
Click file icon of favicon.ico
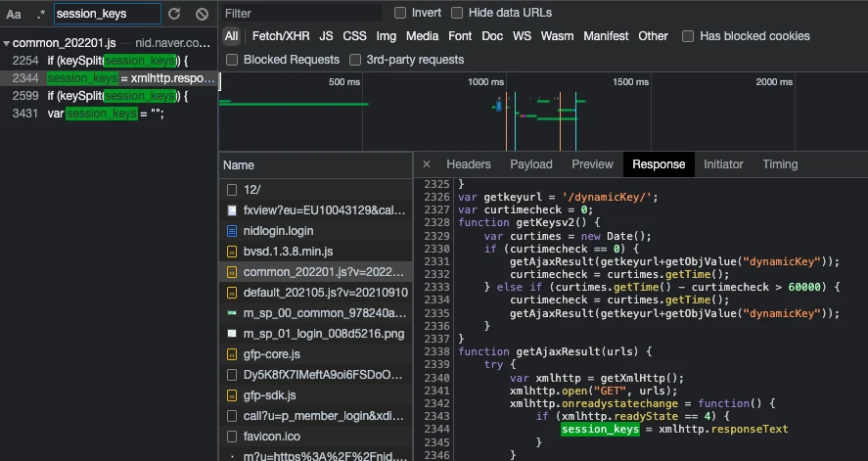232,437
